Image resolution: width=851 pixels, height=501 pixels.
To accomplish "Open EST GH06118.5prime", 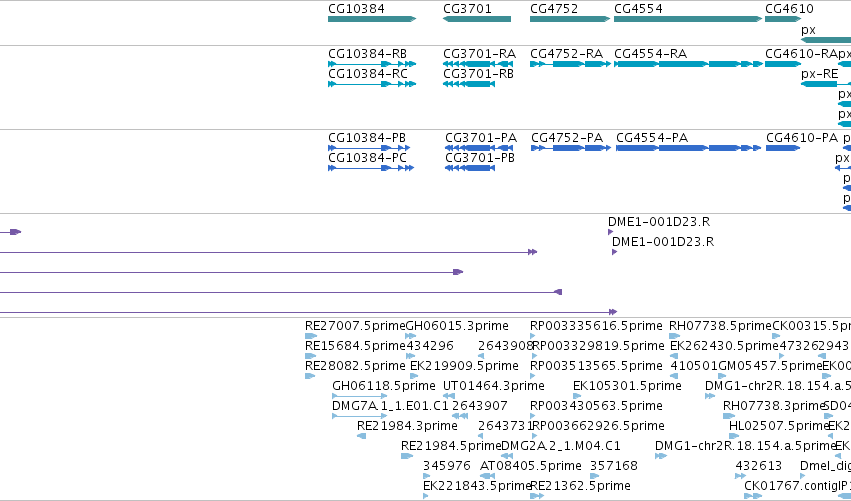I will tap(384, 386).
